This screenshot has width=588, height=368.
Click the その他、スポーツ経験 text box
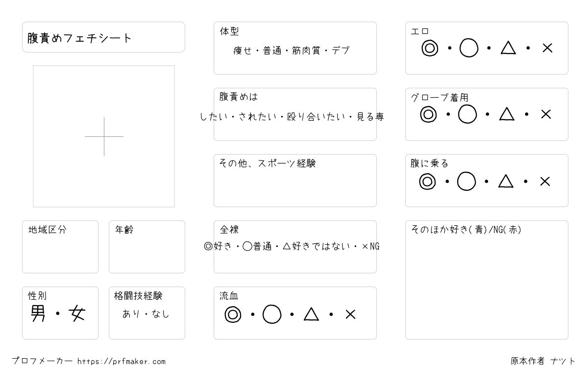click(x=295, y=181)
